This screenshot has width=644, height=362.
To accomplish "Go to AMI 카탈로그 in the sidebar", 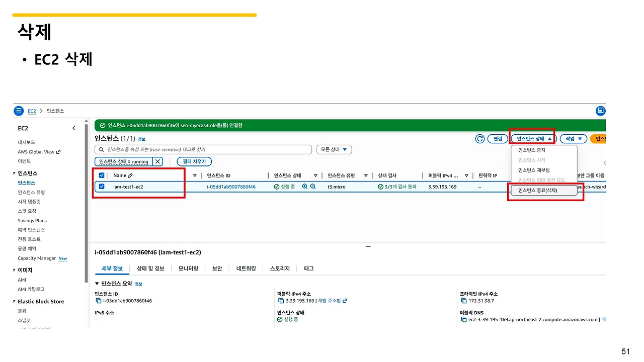I will pyautogui.click(x=31, y=289).
